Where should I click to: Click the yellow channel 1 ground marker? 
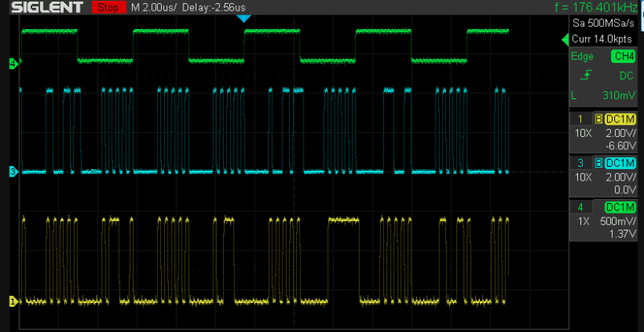tap(13, 301)
